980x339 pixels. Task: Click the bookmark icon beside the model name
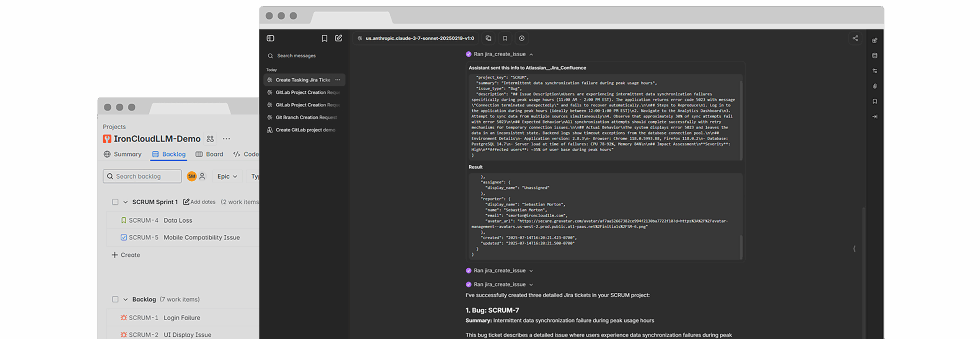click(x=505, y=38)
